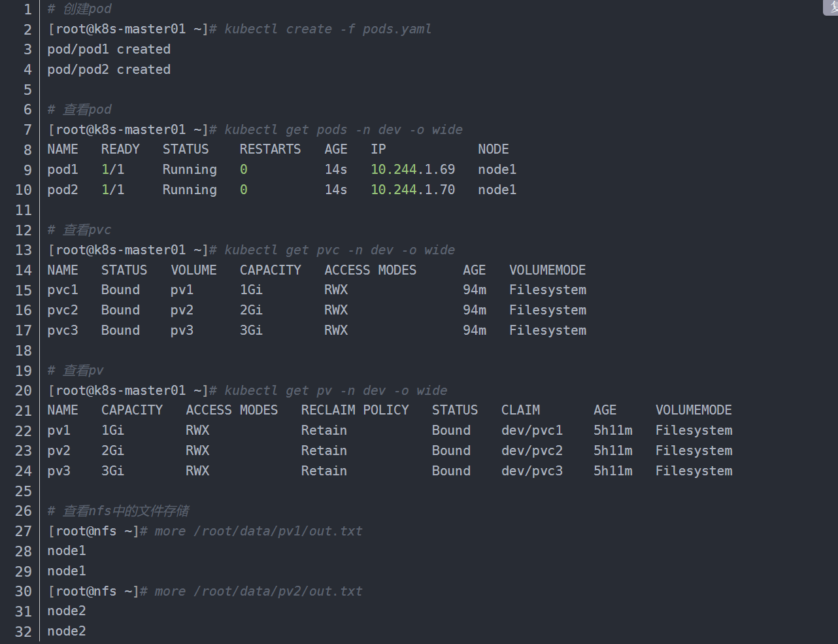Click the copy button on the code block
This screenshot has width=838, height=644.
[x=831, y=6]
